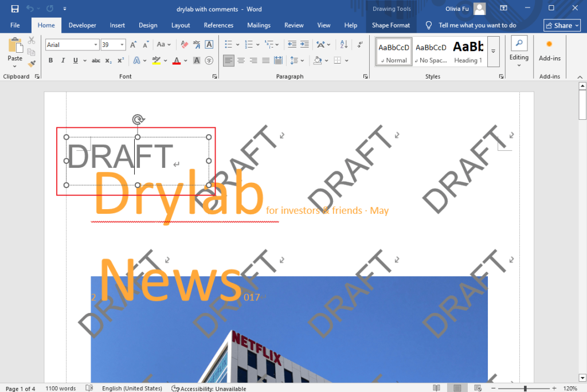Apply text highlight color
The image size is (587, 392).
point(156,61)
